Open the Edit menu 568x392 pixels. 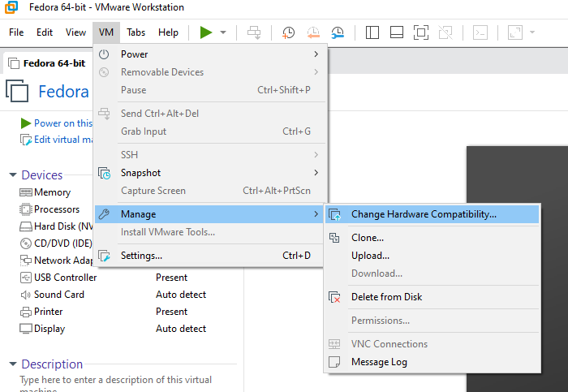click(45, 32)
